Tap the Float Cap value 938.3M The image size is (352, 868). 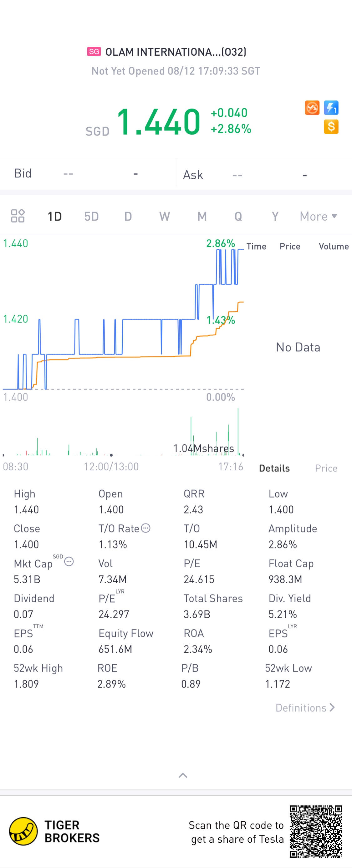click(x=285, y=579)
